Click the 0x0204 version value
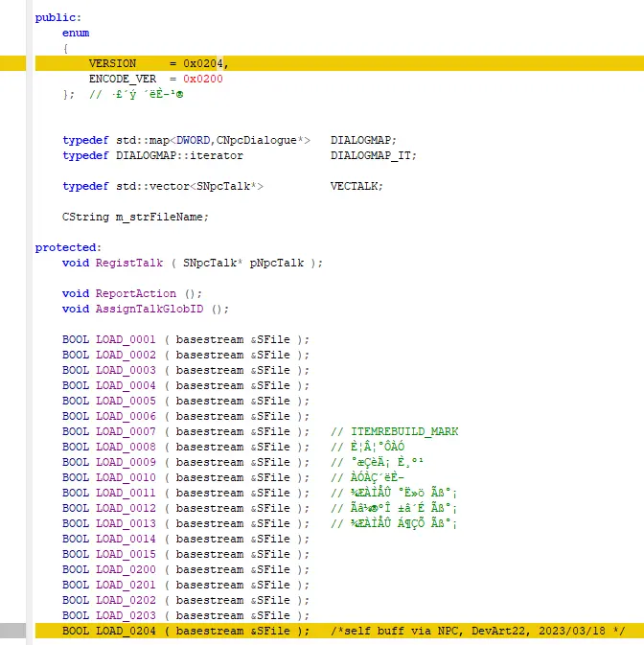The width and height of the screenshot is (644, 645). [203, 63]
